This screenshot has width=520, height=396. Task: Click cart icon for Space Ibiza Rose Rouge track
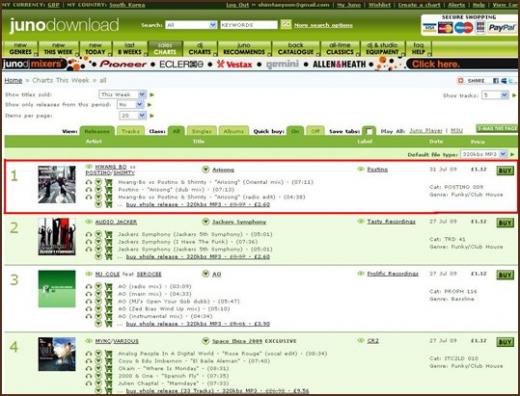tap(108, 354)
